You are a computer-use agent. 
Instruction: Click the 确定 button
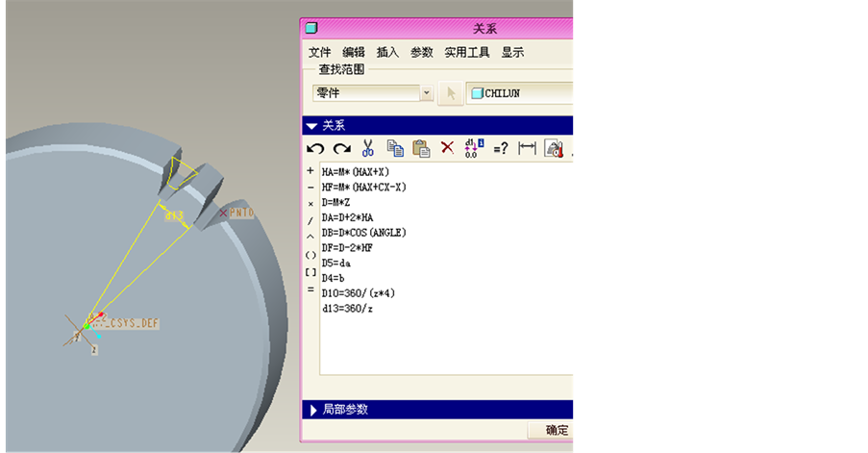557,430
